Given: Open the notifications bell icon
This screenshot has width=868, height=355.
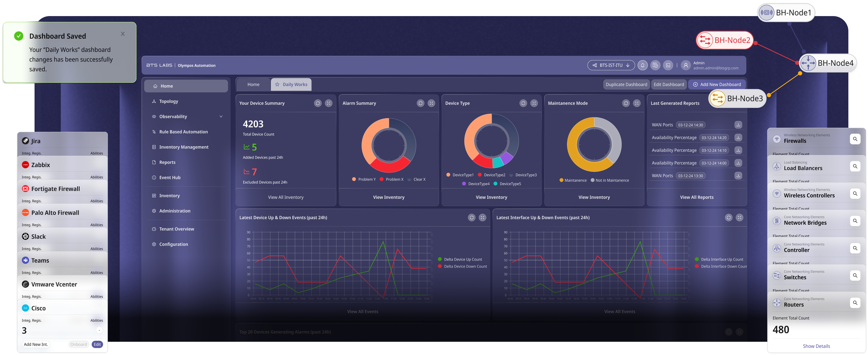Looking at the screenshot, I should [x=643, y=65].
